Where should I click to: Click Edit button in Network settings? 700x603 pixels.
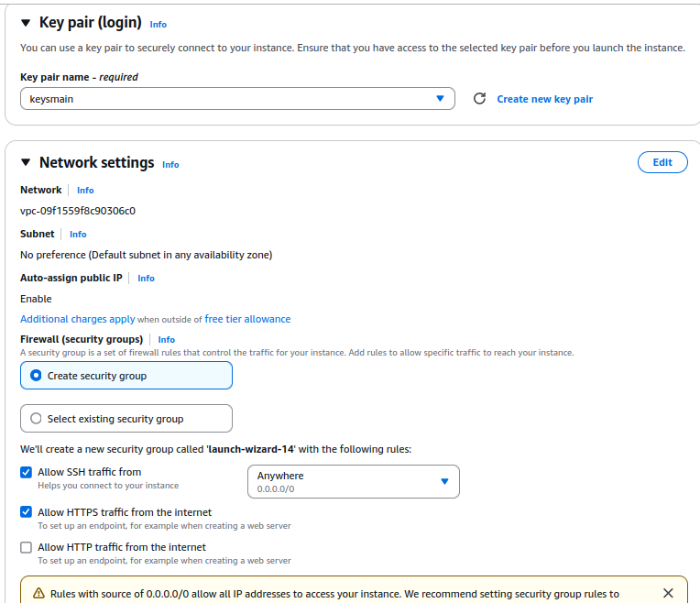[662, 162]
